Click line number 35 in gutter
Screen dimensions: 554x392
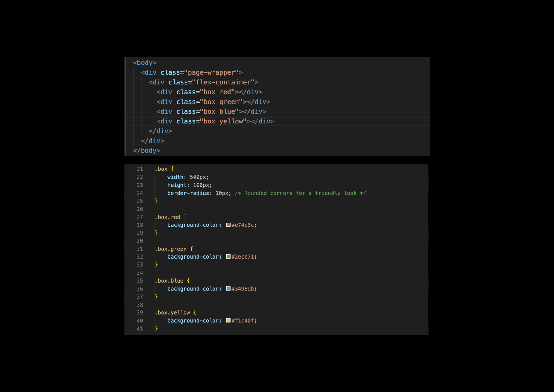pos(140,281)
